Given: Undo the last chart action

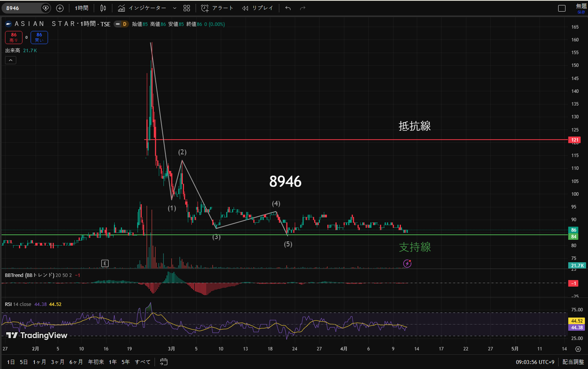Looking at the screenshot, I should (x=288, y=8).
